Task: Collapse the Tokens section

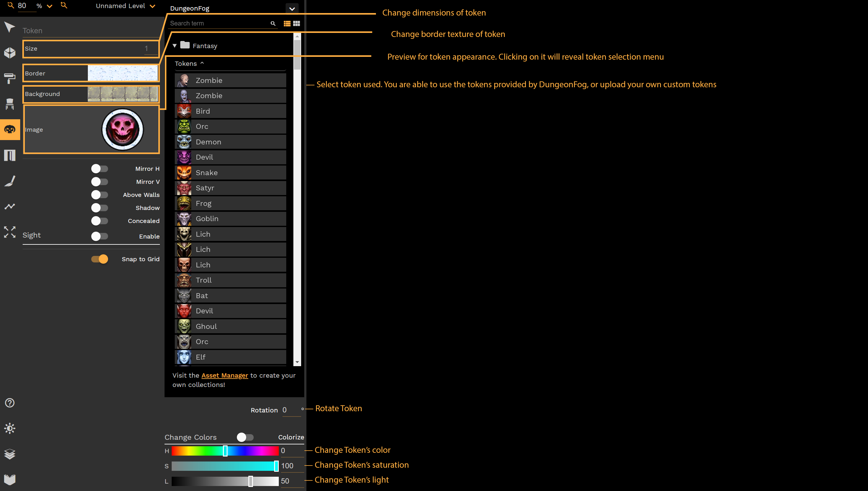Action: (x=202, y=63)
